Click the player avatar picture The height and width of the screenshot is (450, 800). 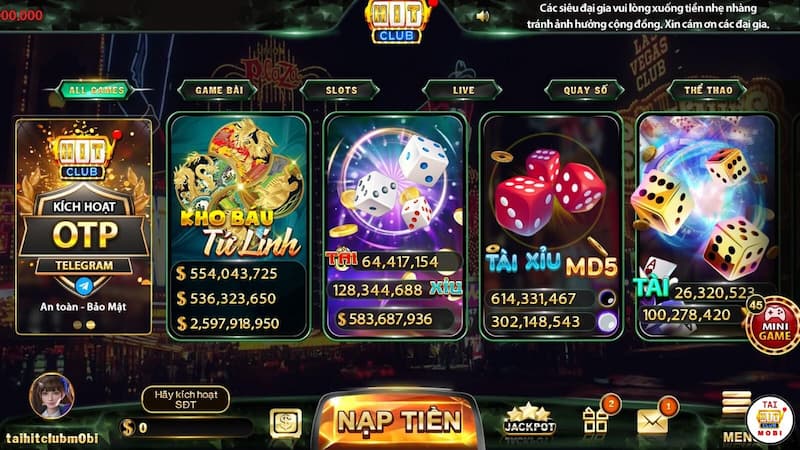coord(52,396)
